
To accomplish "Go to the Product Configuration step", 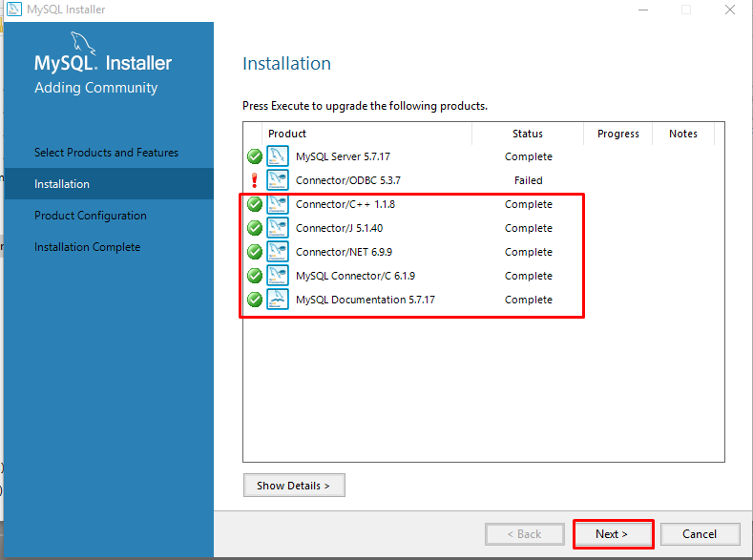I will tap(91, 216).
